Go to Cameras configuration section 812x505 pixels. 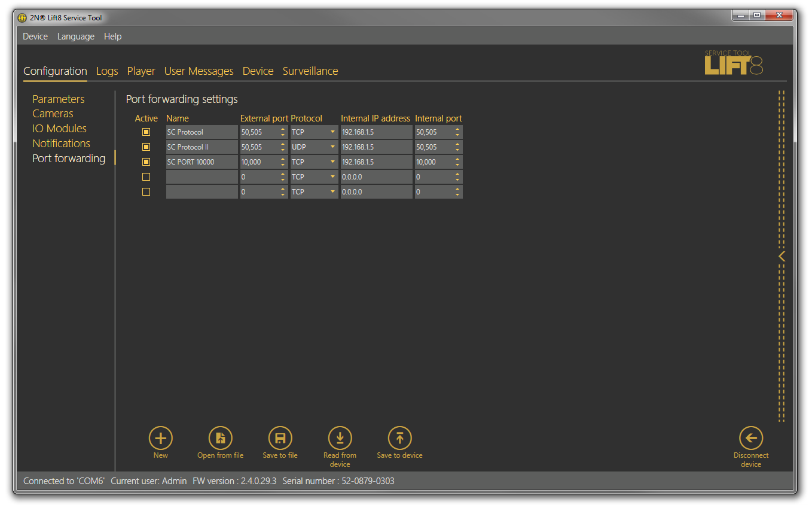pyautogui.click(x=53, y=114)
